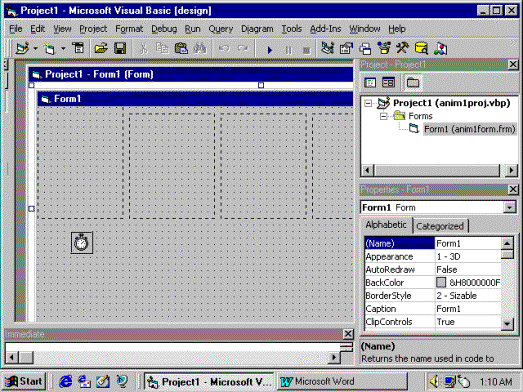Save the project with the floppy disk icon

click(120, 49)
